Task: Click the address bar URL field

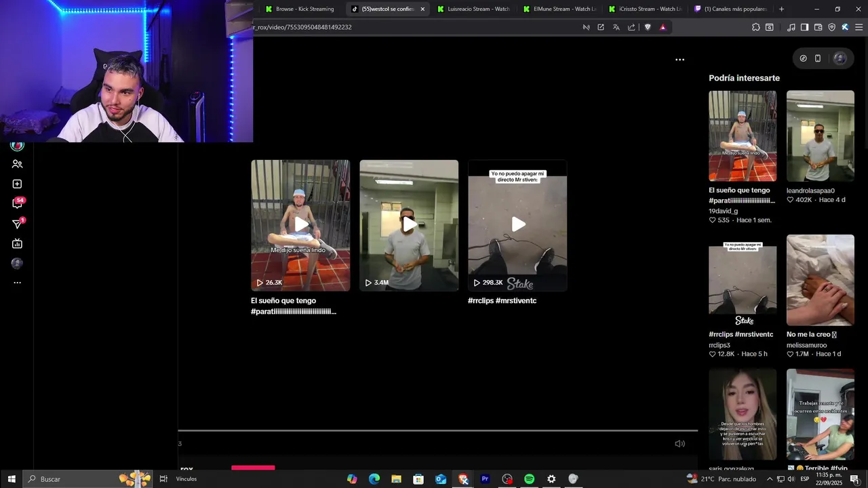Action: pyautogui.click(x=414, y=27)
